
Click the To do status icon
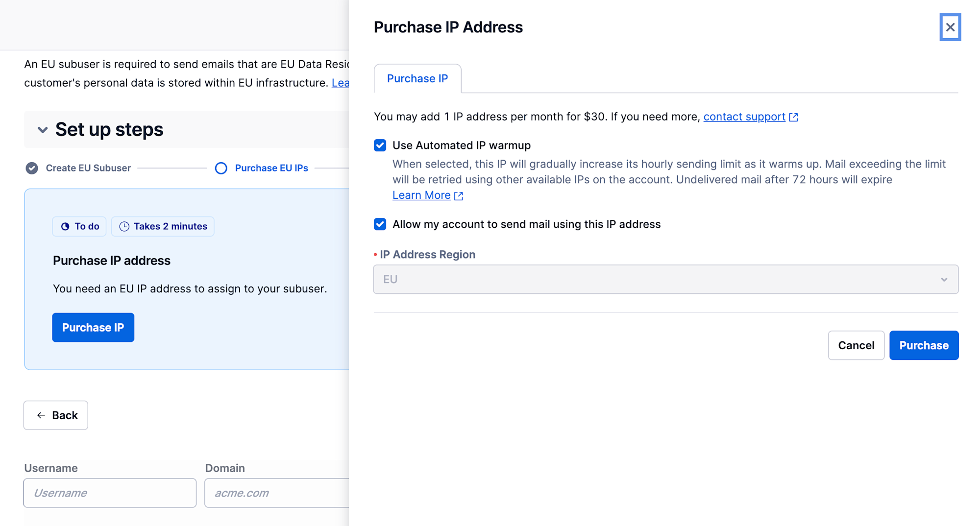[x=65, y=226]
